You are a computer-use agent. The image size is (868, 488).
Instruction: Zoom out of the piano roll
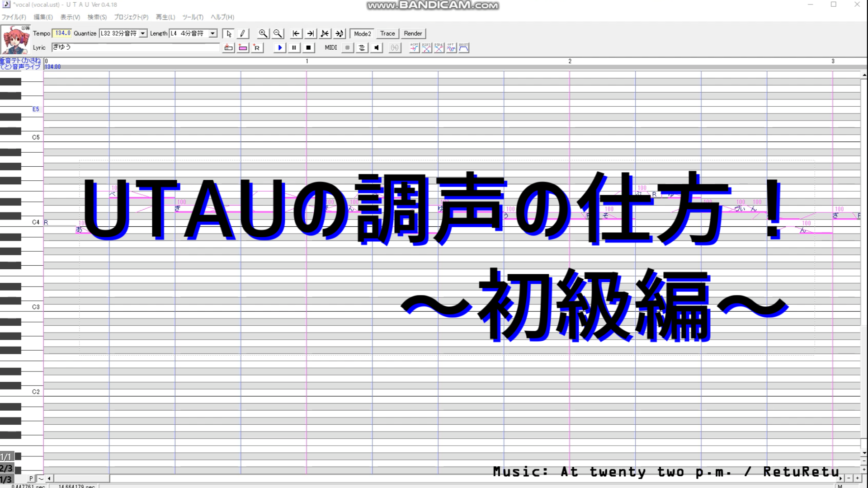pos(278,33)
